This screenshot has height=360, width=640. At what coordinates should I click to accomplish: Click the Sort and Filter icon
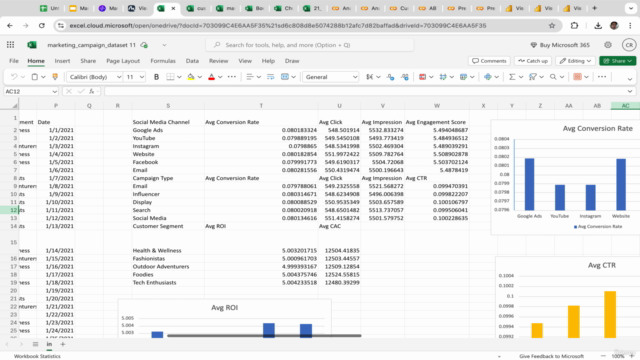533,77
